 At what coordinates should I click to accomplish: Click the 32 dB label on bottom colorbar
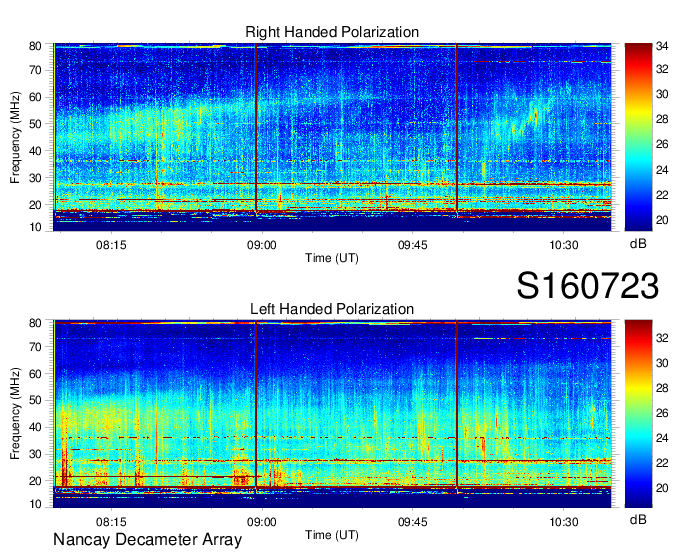pyautogui.click(x=662, y=338)
